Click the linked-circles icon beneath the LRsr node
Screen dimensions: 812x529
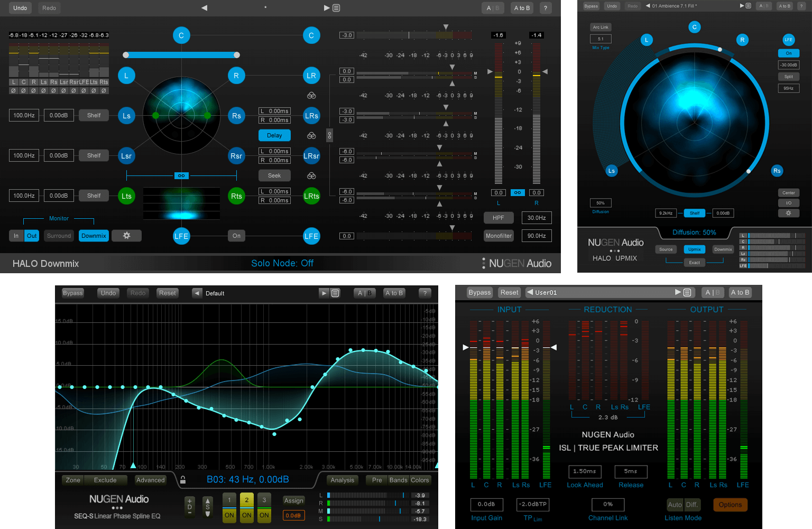click(311, 176)
